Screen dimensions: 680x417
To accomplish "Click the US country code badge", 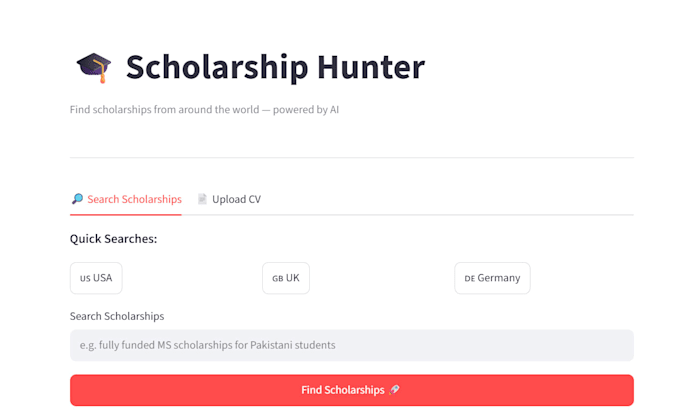I will 85,279.
